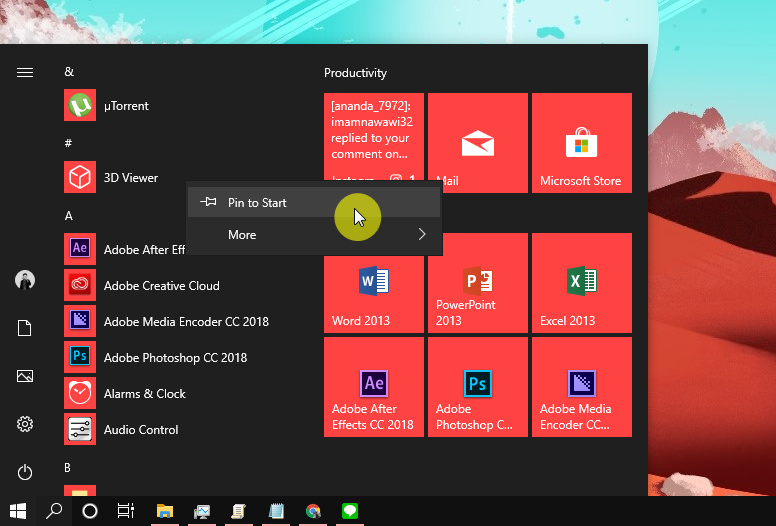Launch the Excel 2013 tile
This screenshot has width=776, height=526.
(582, 283)
